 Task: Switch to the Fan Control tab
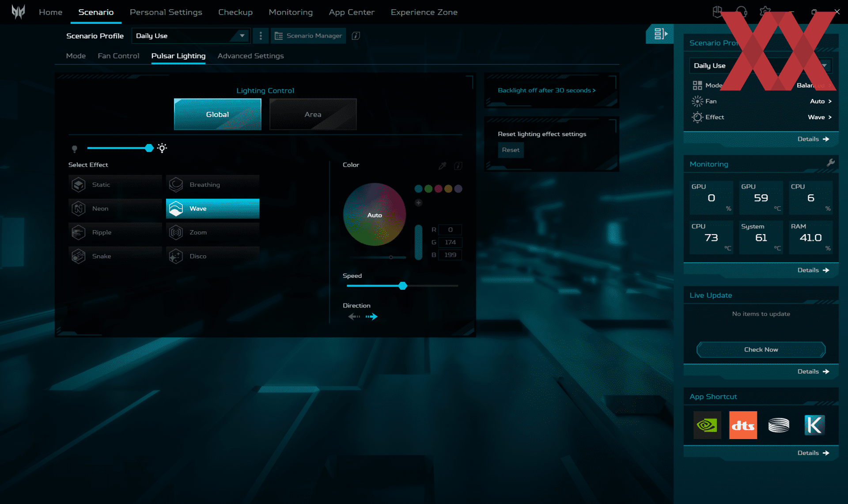118,56
